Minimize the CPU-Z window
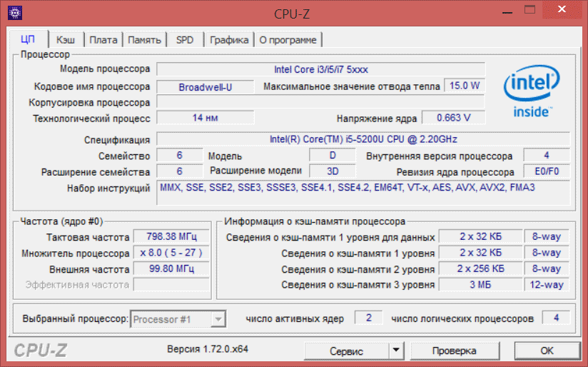Image resolution: width=588 pixels, height=367 pixels. point(507,11)
